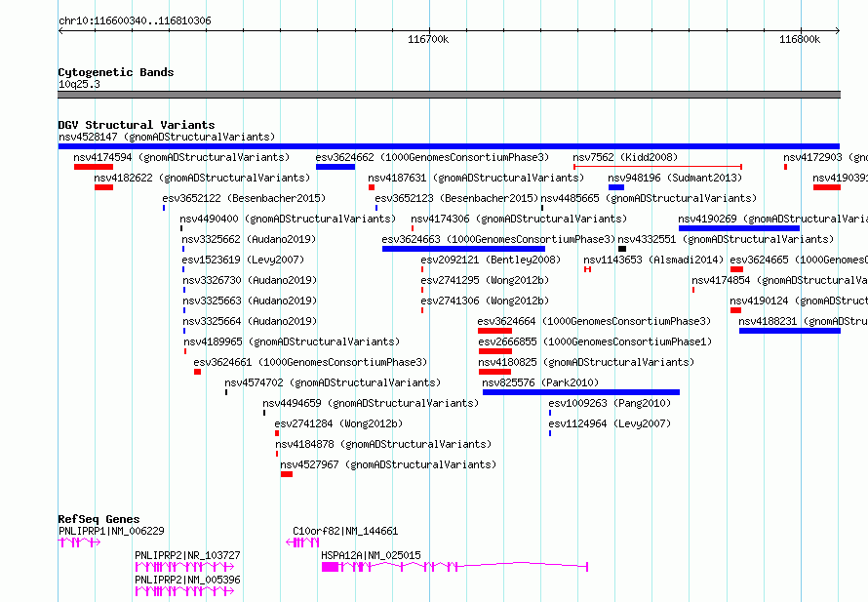Click the PNLIPRP1 gene glyph
Viewport: 868px width, 602px height.
tap(79, 542)
